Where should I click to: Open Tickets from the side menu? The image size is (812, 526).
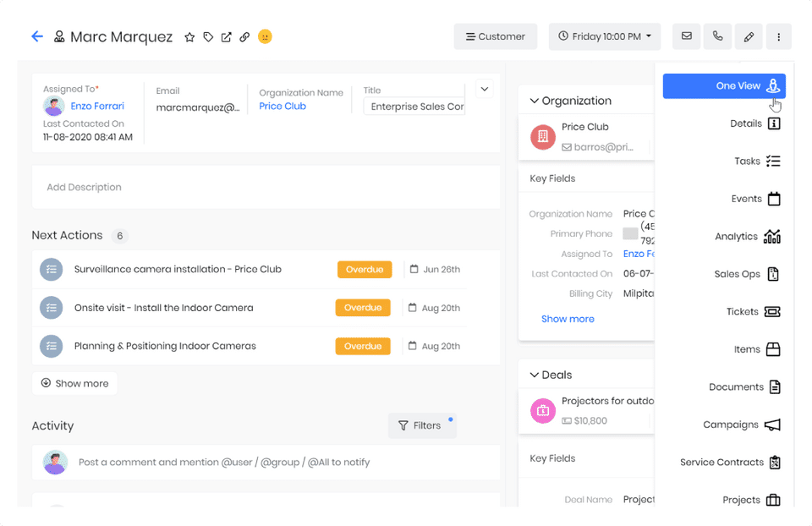click(x=753, y=312)
